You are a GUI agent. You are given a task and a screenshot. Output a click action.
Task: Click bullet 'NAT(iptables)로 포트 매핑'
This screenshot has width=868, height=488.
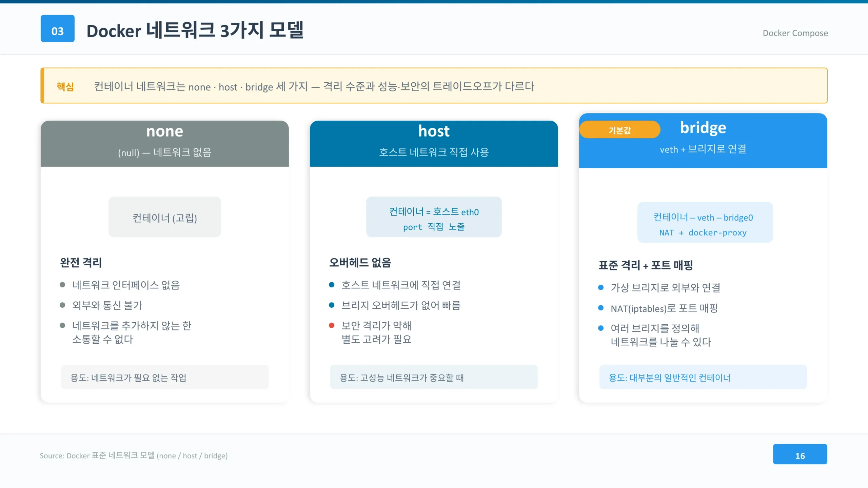[664, 308]
